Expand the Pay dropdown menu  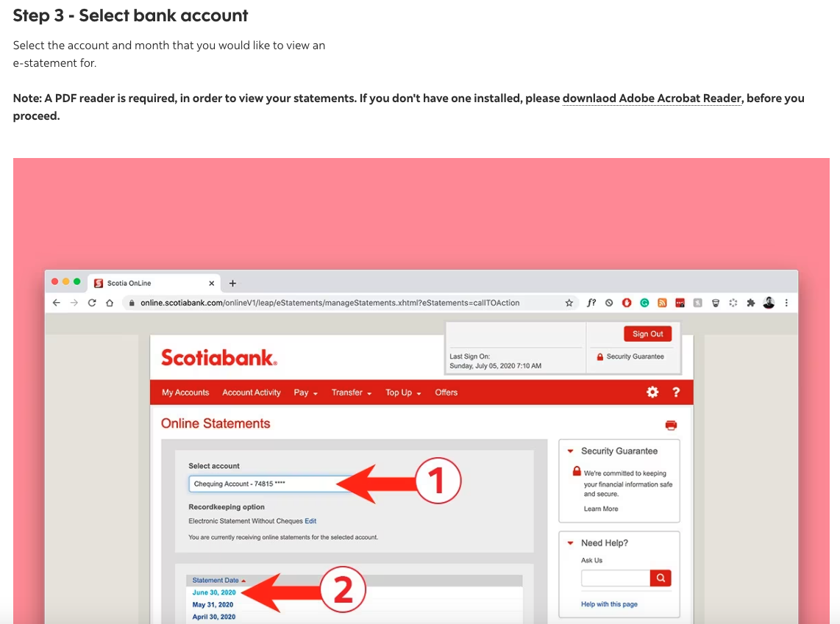[x=305, y=392]
